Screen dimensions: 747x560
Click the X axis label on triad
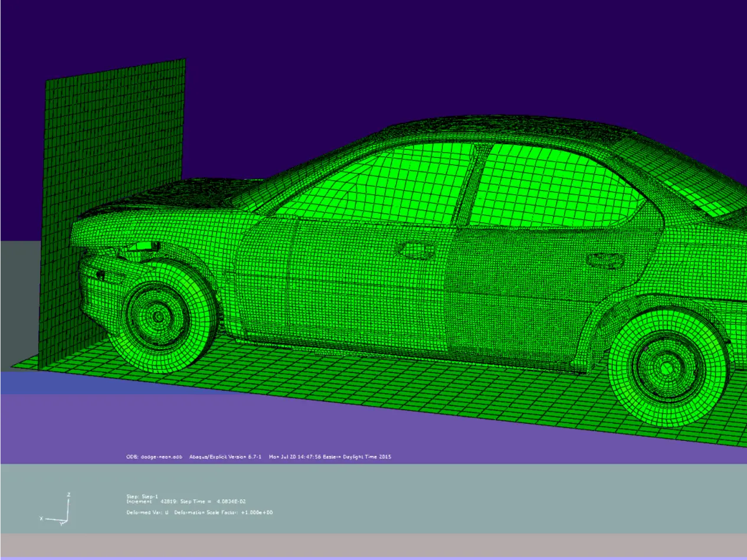(41, 518)
